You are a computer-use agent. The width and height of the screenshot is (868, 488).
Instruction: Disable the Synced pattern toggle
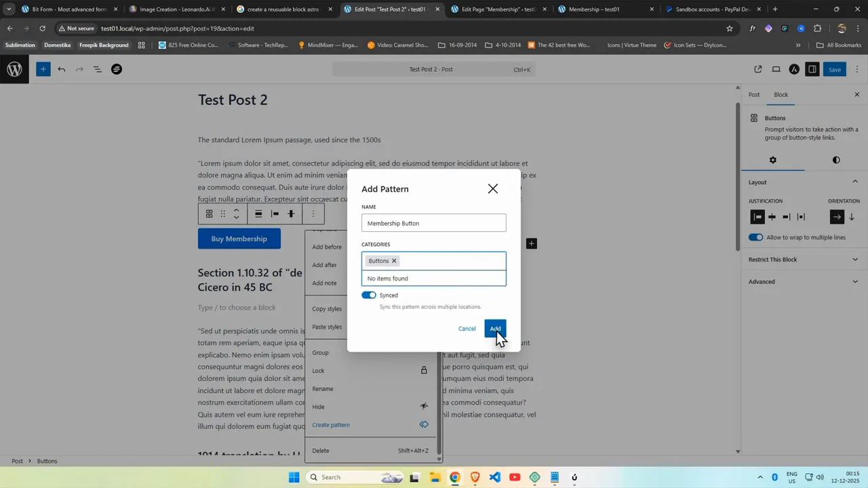point(369,295)
